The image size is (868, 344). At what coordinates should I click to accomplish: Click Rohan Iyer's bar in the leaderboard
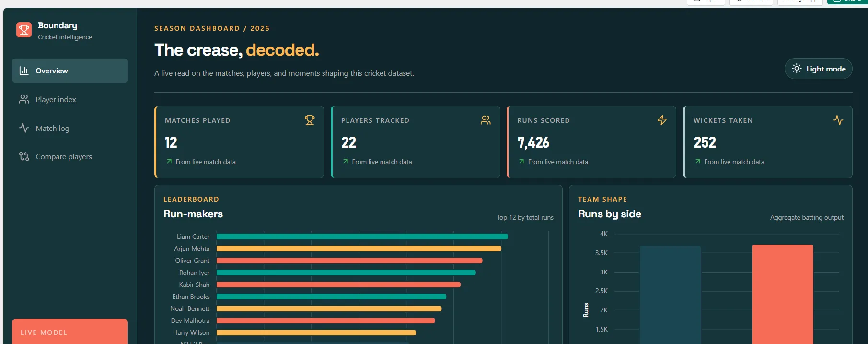click(x=346, y=273)
